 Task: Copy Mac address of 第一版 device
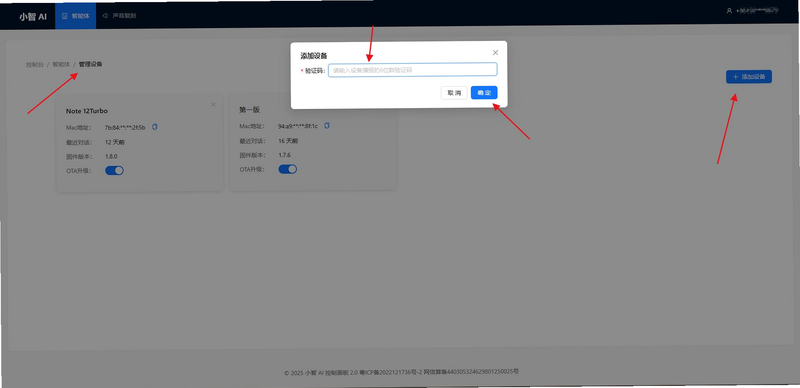click(327, 126)
